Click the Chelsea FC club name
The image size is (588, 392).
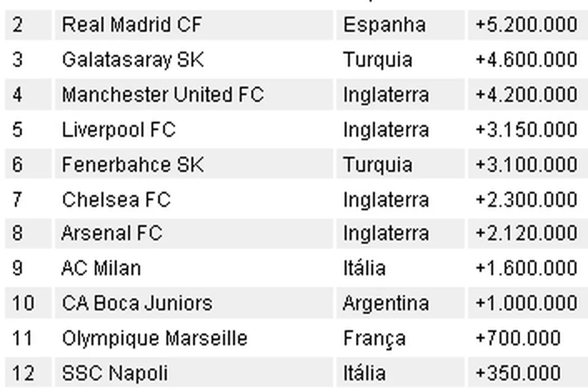(116, 199)
